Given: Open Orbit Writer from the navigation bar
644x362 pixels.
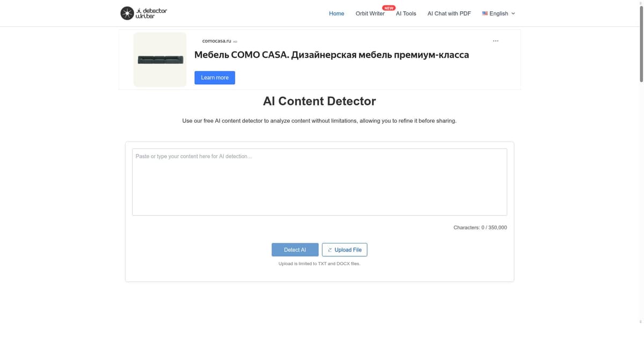Looking at the screenshot, I should pyautogui.click(x=370, y=13).
